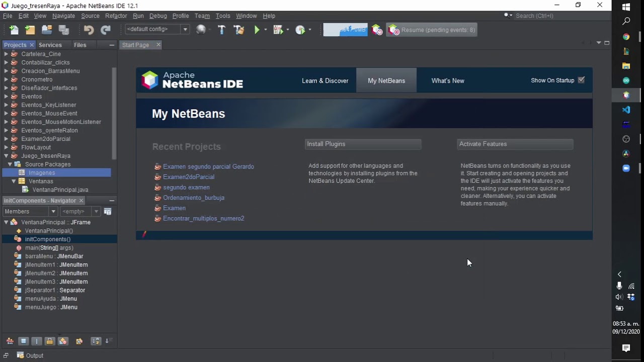
Task: Minimize the Navigator panel
Action: pos(112,201)
